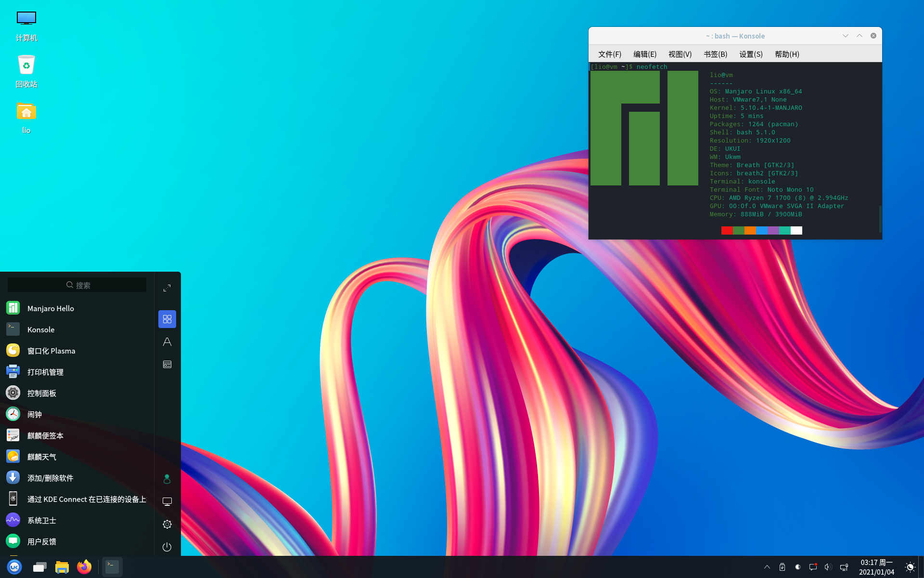924x578 pixels.
Task: Open the 设置(S) menu in Konsole
Action: point(751,54)
